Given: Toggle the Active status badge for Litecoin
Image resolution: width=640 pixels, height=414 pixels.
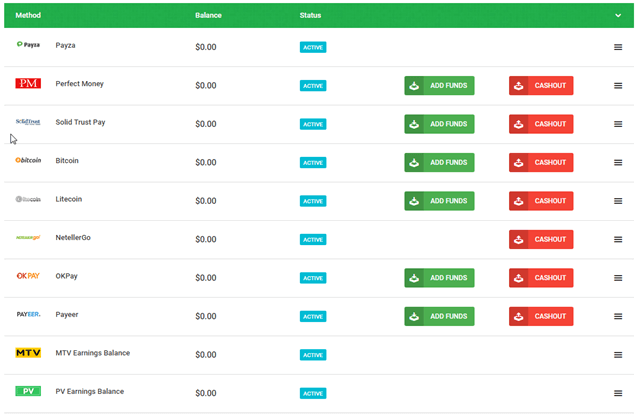Looking at the screenshot, I should pos(313,201).
